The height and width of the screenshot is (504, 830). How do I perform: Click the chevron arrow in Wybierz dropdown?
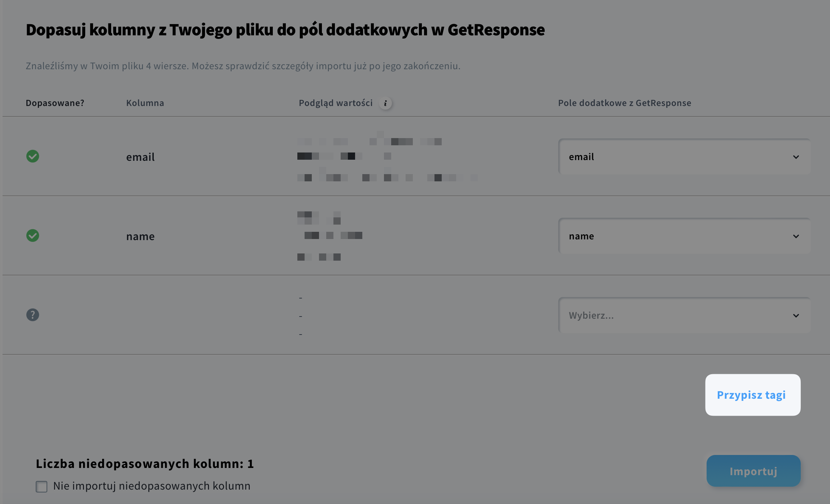tap(796, 316)
